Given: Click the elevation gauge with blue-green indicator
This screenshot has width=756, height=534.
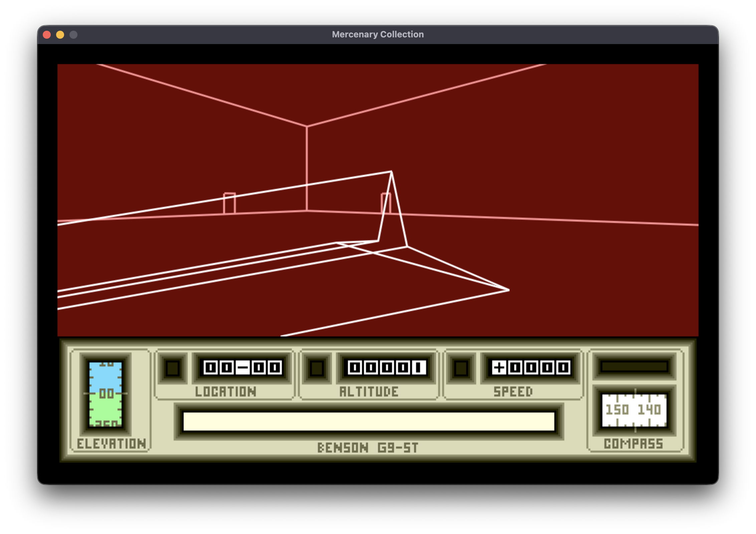Looking at the screenshot, I should point(106,394).
